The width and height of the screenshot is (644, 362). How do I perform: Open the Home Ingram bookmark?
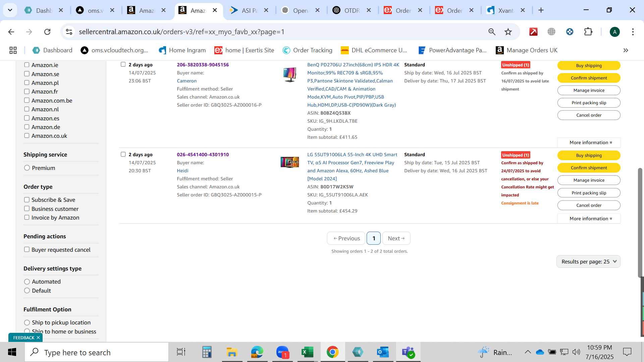click(x=182, y=50)
